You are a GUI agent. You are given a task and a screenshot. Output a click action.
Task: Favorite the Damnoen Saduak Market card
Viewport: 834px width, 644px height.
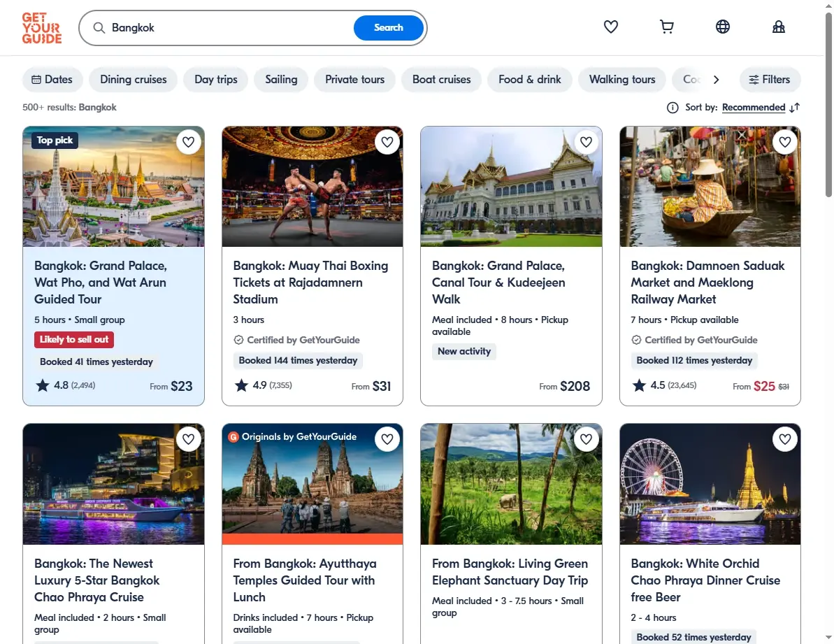pos(785,142)
